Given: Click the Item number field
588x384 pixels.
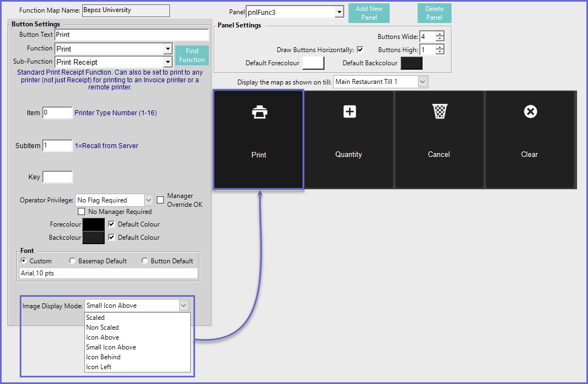Looking at the screenshot, I should tap(58, 112).
